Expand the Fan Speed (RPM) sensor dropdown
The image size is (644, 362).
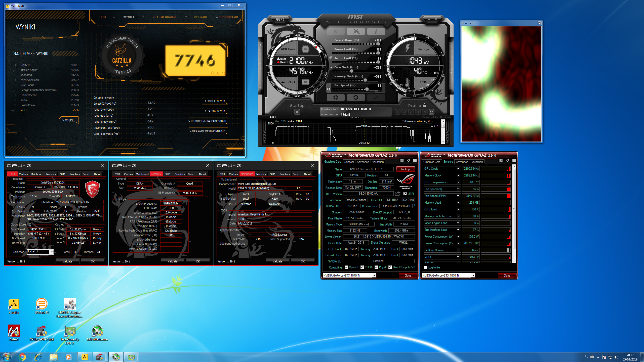[x=458, y=196]
